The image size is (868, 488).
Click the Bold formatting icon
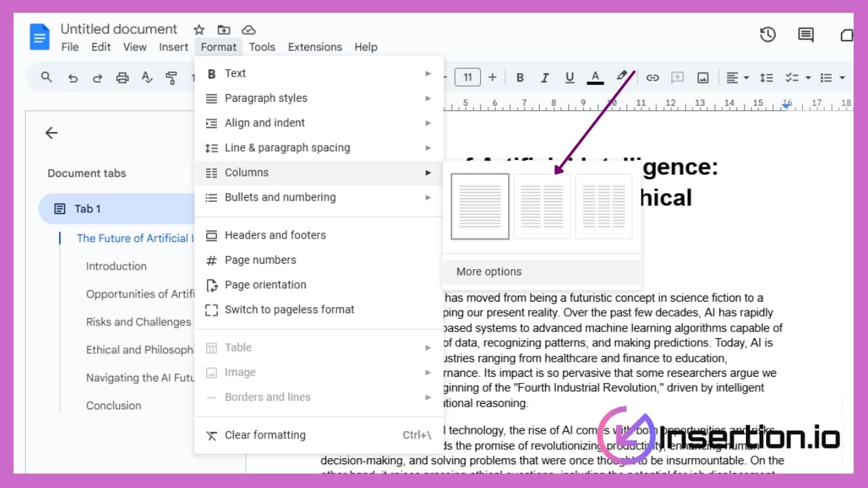pos(520,77)
